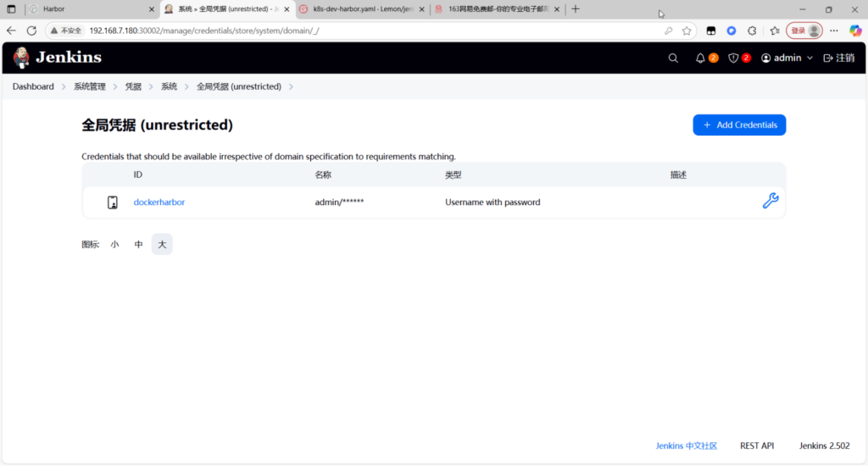Switch to the Harbor browser tab
Viewport: 868px width, 466px height.
tap(88, 9)
